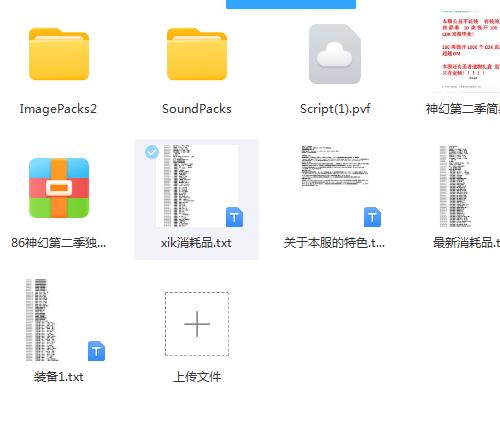Click the T badge on 关于本服的特色 file
Image resolution: width=500 pixels, height=435 pixels.
(x=372, y=217)
